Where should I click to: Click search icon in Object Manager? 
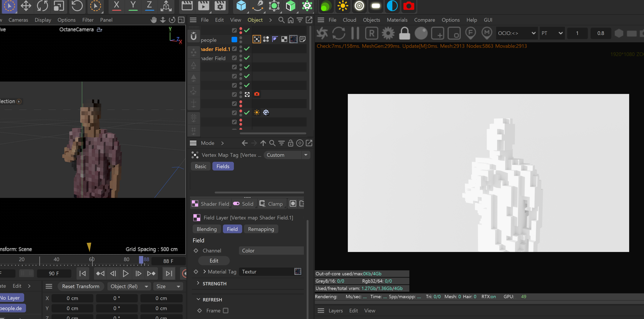pyautogui.click(x=281, y=20)
